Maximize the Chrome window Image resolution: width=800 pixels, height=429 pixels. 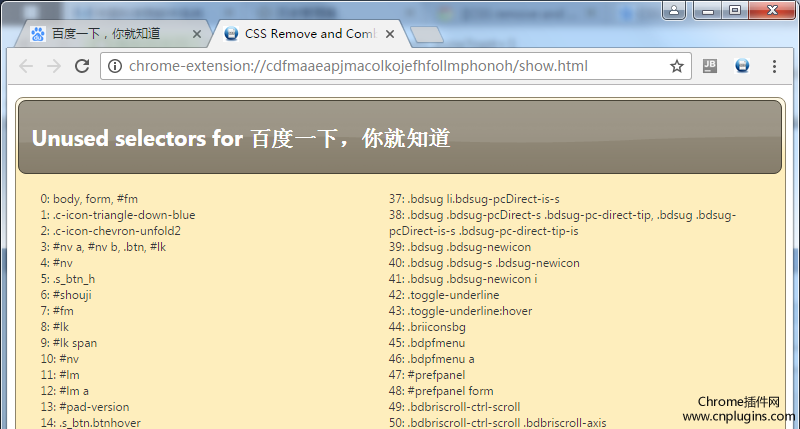point(735,10)
